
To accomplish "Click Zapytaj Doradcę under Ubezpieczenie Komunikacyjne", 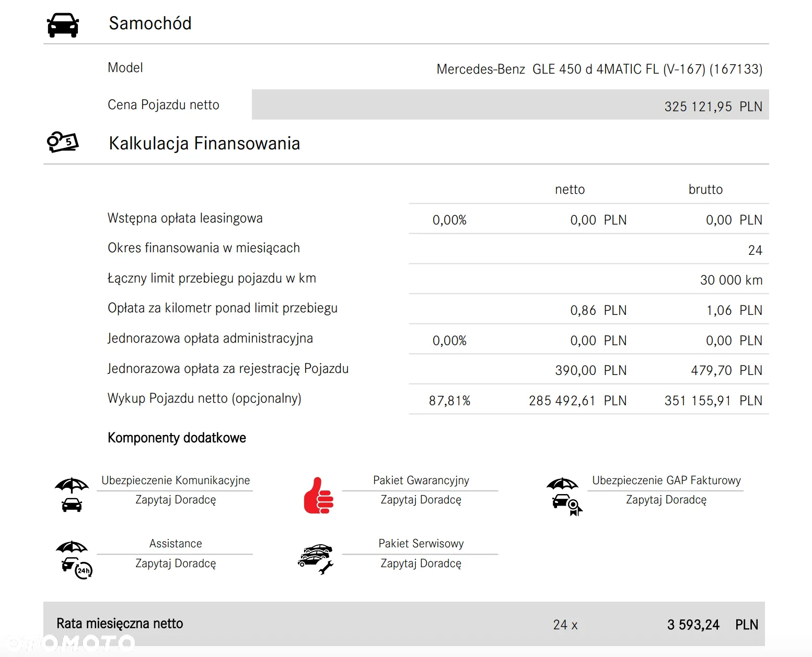I will tap(176, 500).
